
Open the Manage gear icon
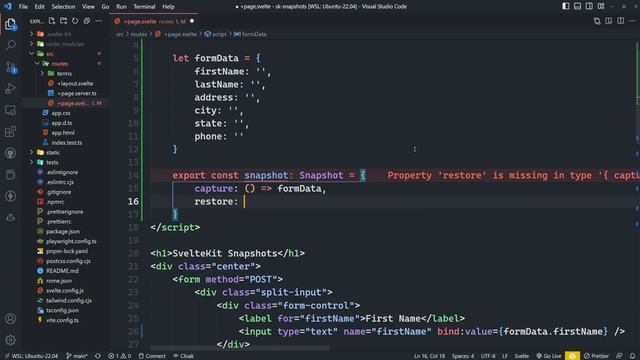coord(11,340)
